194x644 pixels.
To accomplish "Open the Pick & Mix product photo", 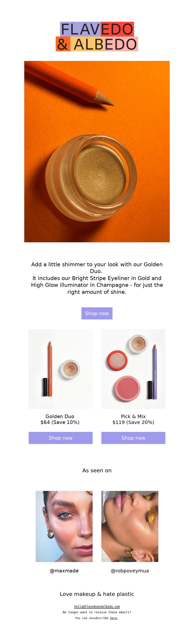I will [x=133, y=369].
